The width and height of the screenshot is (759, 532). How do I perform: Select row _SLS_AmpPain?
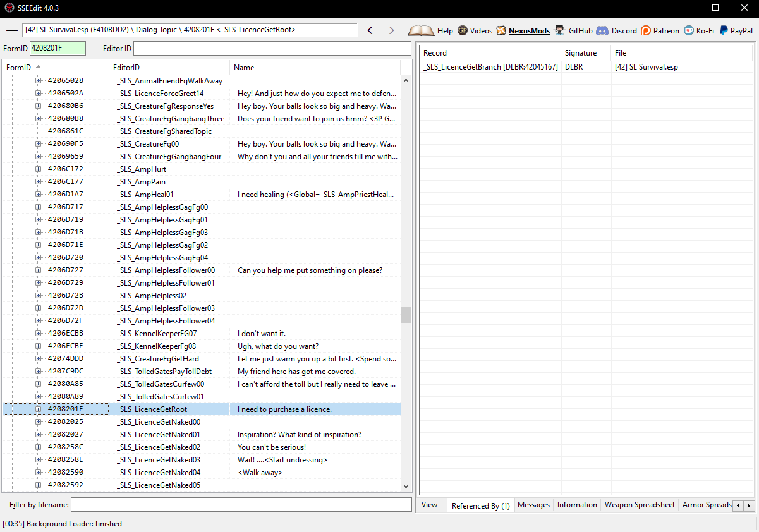202,181
